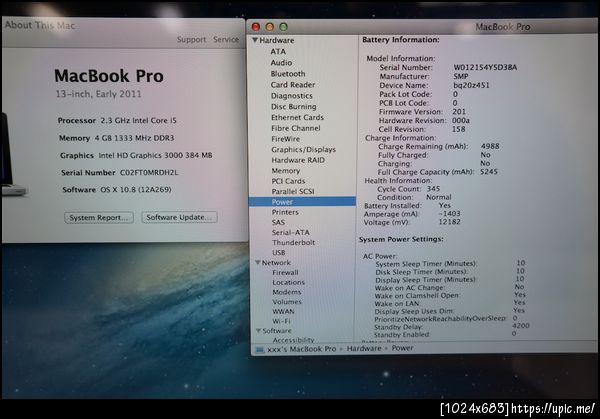Click battery serial number W01215
Screen dimensions: 600x419
[485, 67]
